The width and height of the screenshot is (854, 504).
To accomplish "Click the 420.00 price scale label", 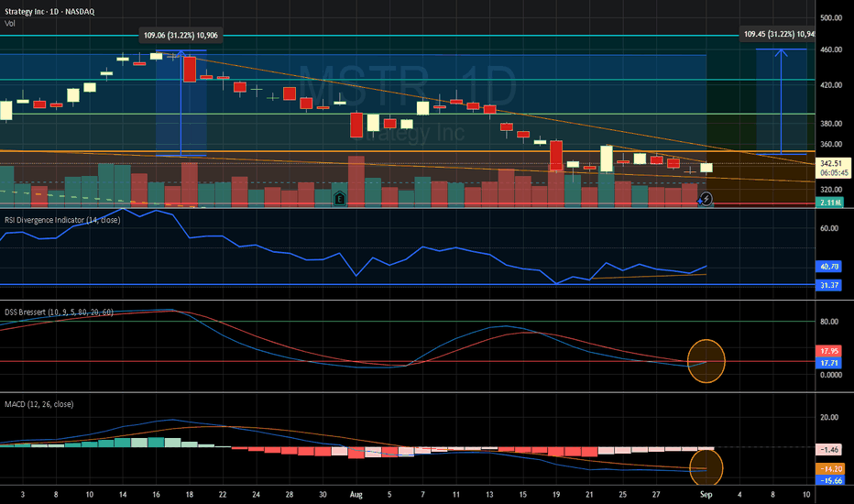I will coord(831,85).
